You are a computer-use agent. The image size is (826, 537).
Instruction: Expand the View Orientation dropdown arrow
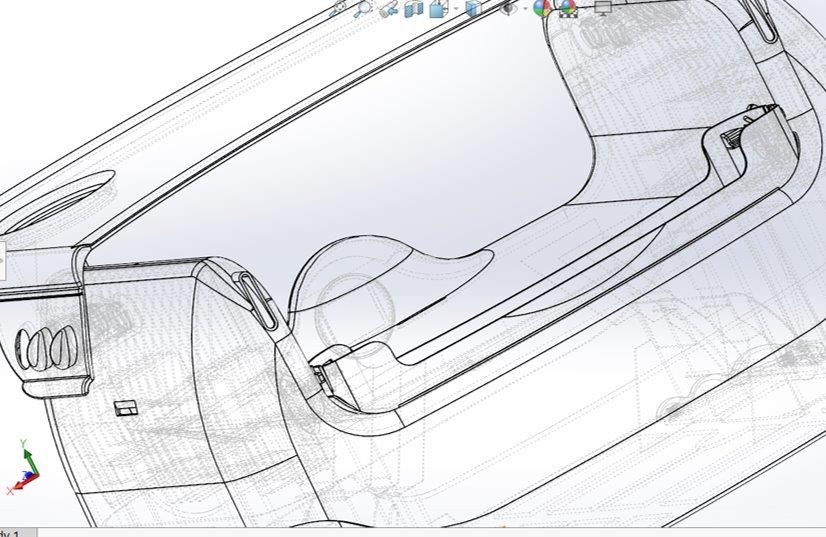(454, 9)
